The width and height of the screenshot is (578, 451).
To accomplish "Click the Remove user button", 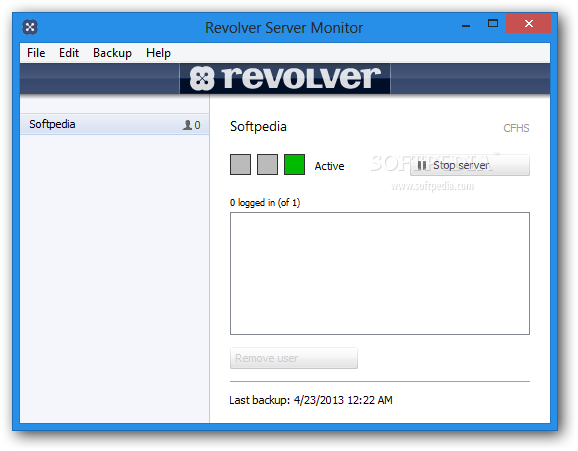I will point(294,358).
